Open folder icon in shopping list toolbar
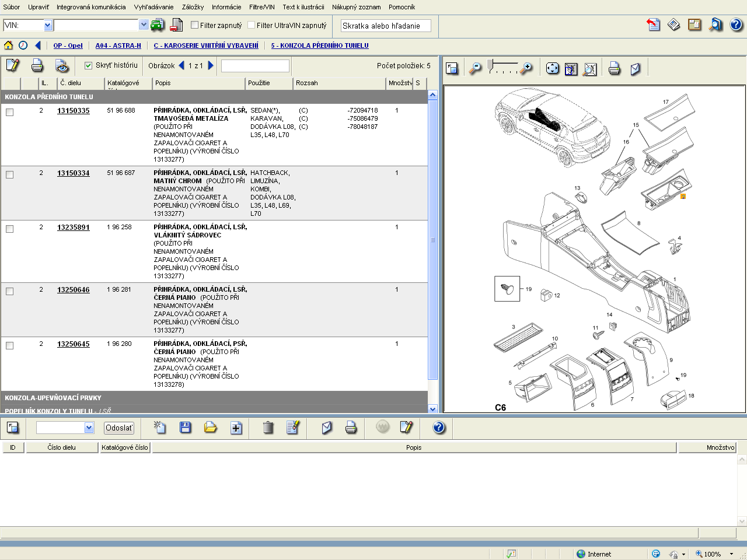Image resolution: width=747 pixels, height=560 pixels. click(211, 428)
